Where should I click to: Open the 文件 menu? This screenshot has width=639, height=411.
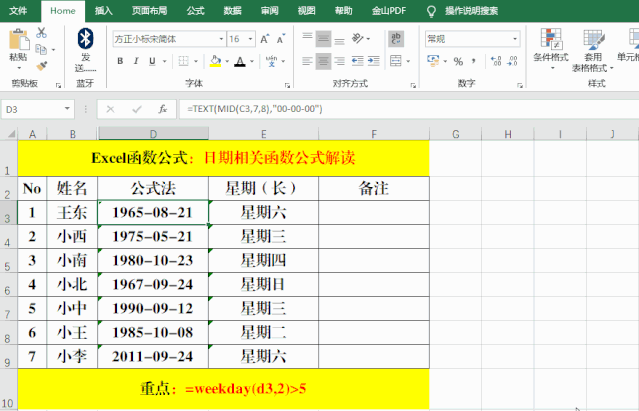click(x=18, y=10)
